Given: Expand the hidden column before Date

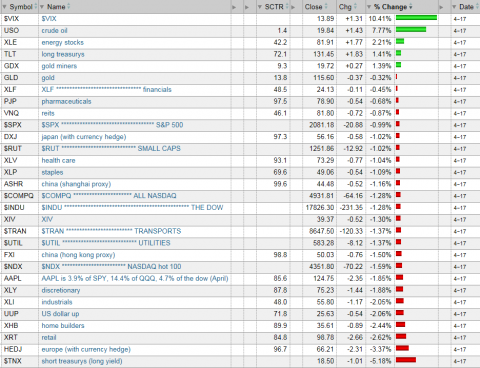Looking at the screenshot, I should pos(442,7).
